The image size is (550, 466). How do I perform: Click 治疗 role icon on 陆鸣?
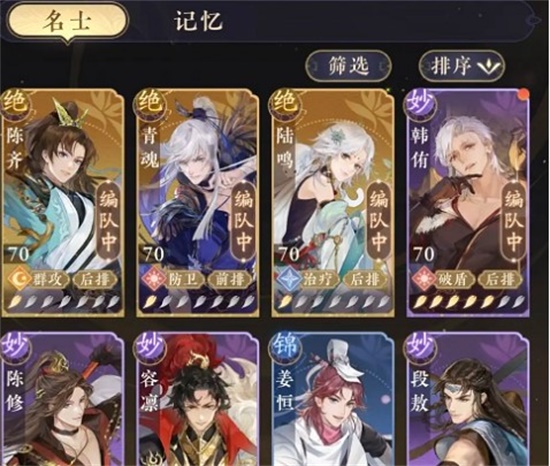(288, 279)
